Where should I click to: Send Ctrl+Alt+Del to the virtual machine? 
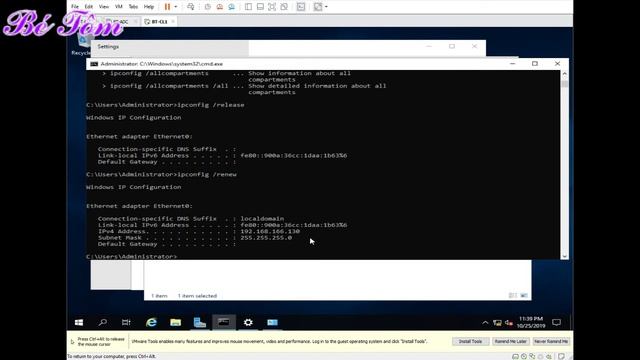191,7
